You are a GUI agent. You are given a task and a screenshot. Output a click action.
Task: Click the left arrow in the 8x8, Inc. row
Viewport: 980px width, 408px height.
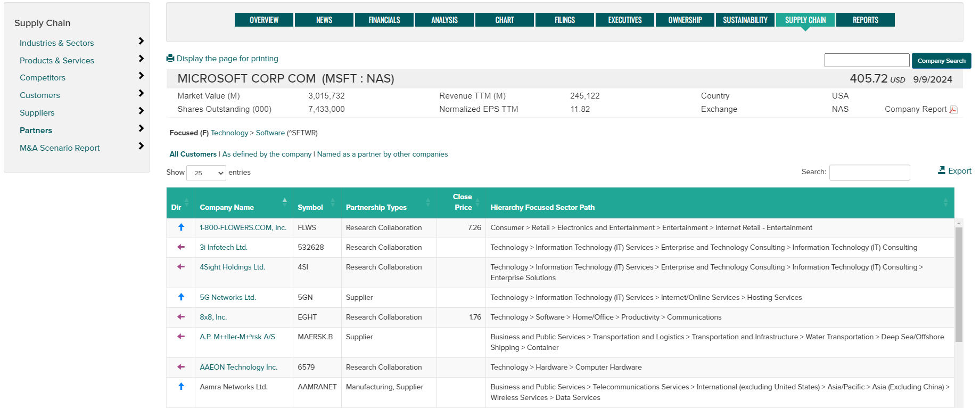[x=181, y=317]
